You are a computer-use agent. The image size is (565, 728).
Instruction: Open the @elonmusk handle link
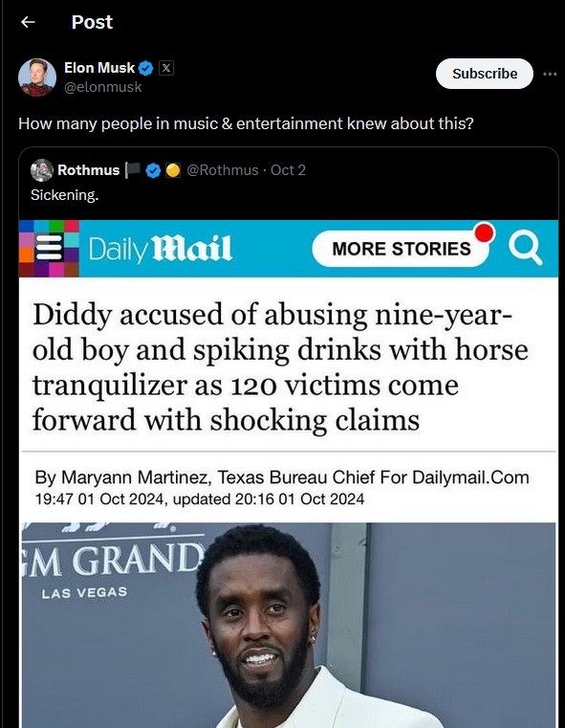(103, 87)
